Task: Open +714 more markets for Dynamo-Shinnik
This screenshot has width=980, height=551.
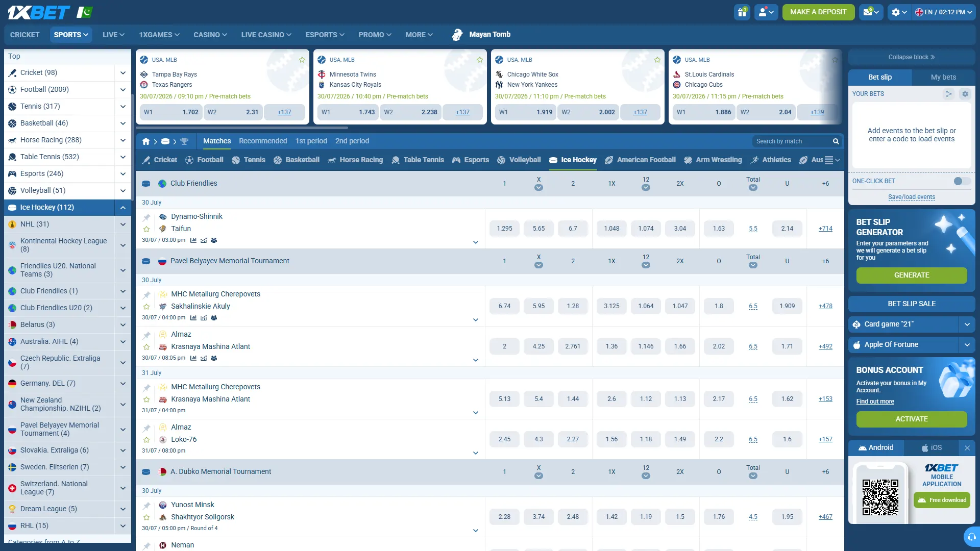Action: tap(825, 229)
